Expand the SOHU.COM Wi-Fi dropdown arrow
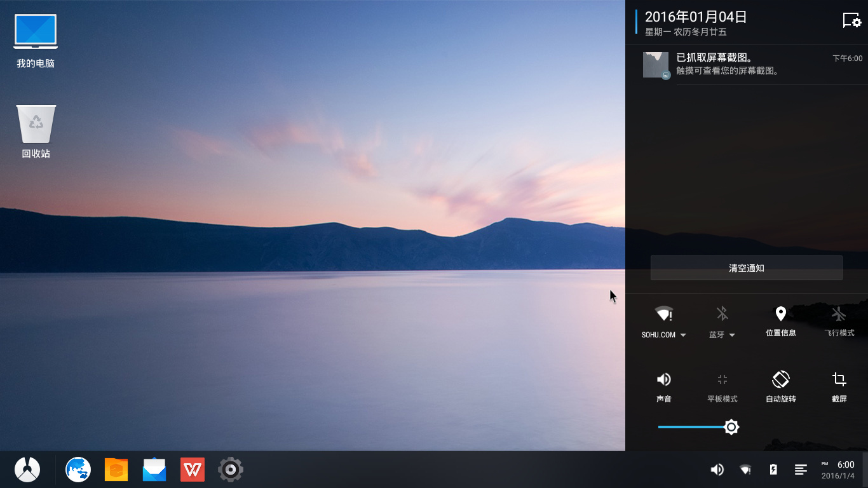 683,335
